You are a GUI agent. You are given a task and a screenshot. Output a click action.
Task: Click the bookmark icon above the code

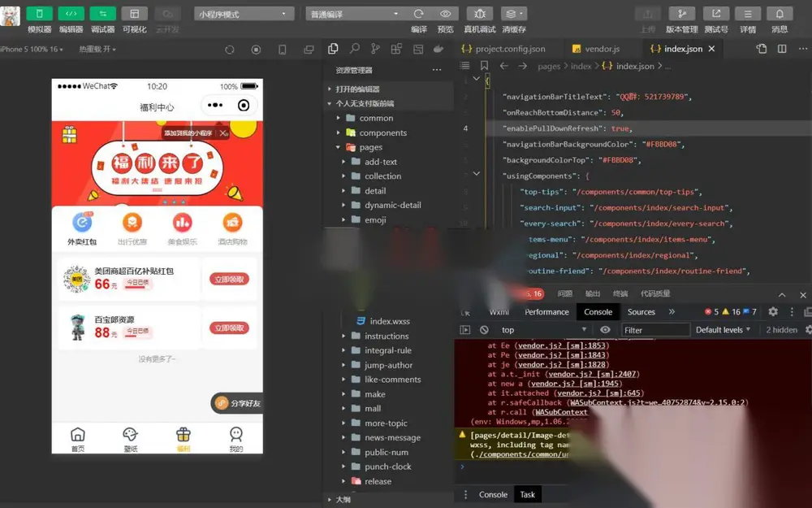pos(484,66)
